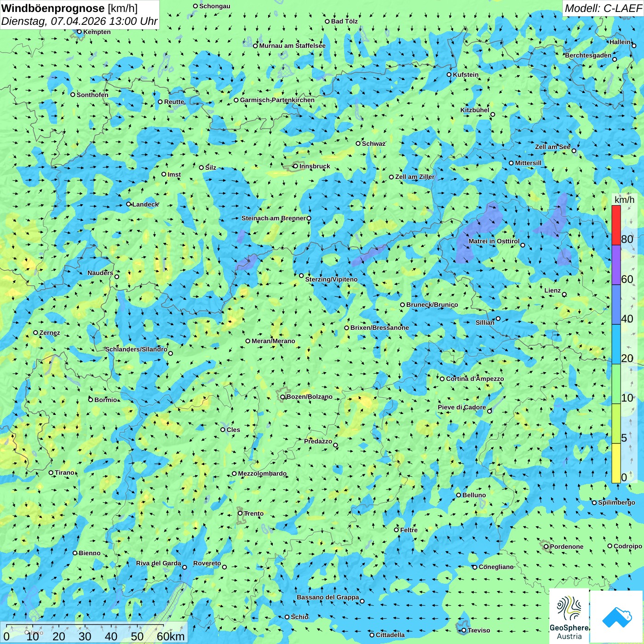Click the Schwaz label
Viewport: 644px width, 644px height.
click(x=374, y=144)
